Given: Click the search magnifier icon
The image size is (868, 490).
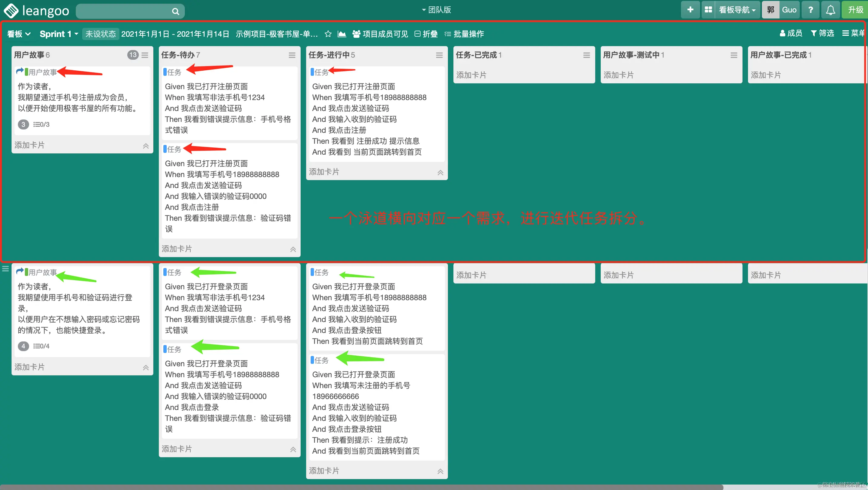Looking at the screenshot, I should click(175, 11).
